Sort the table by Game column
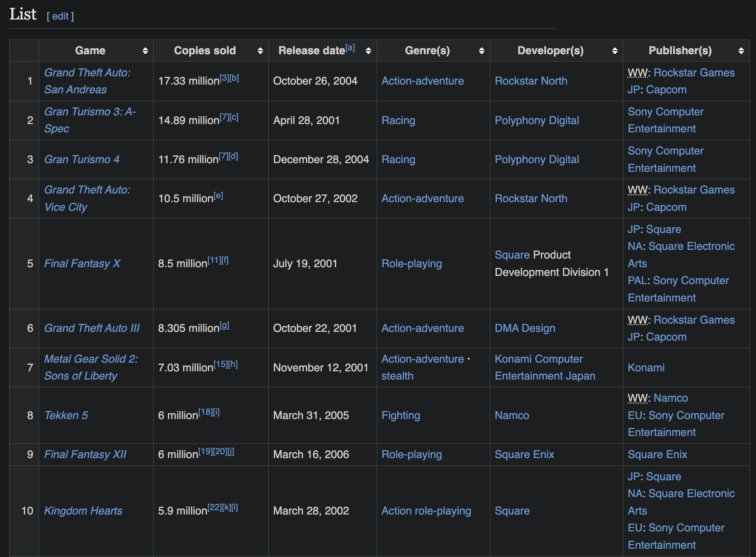This screenshot has width=756, height=557. click(x=145, y=51)
